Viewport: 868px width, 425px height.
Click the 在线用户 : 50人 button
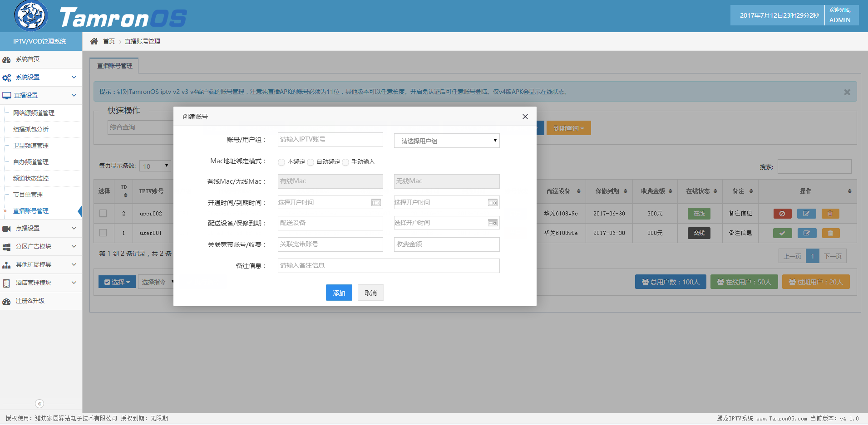[744, 282]
